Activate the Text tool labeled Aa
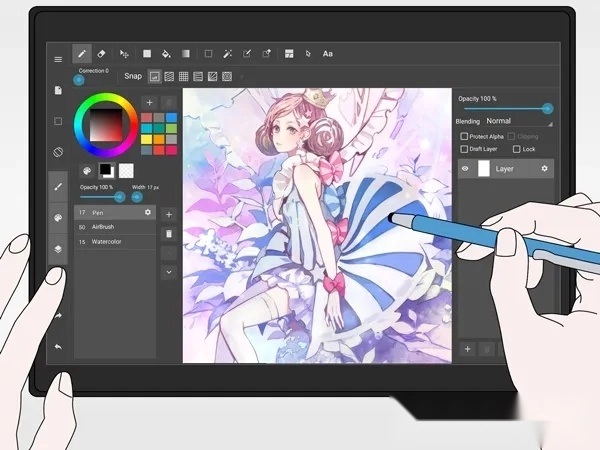 coord(327,54)
